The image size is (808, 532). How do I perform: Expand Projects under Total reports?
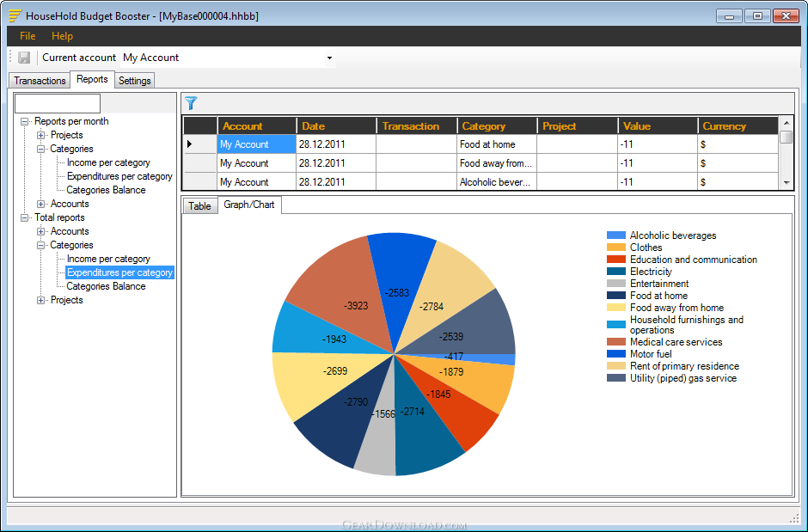pos(40,300)
